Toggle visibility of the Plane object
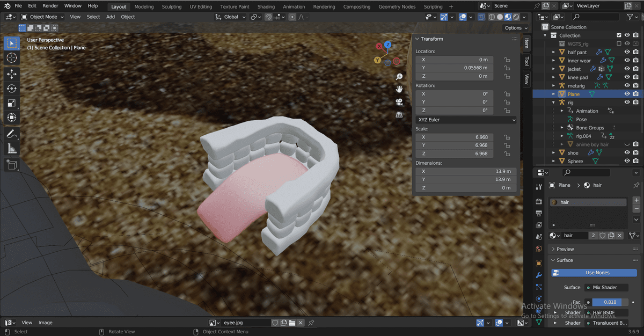644x336 pixels. click(627, 94)
